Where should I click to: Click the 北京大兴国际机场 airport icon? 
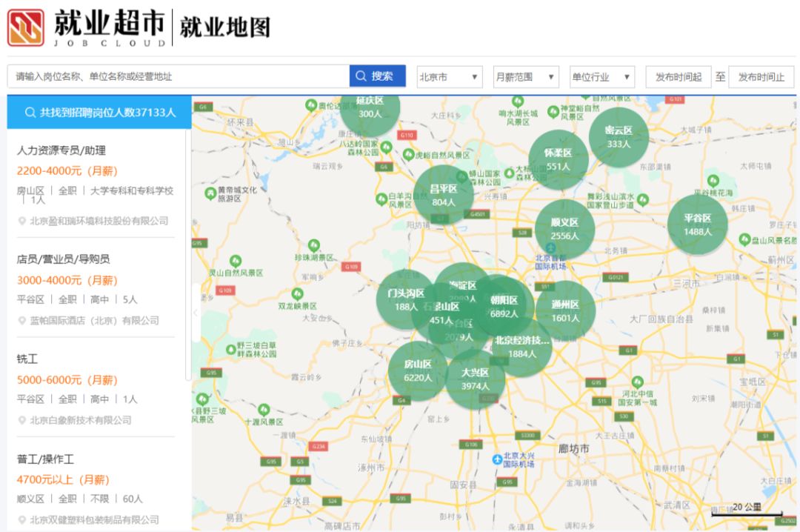pos(497,459)
